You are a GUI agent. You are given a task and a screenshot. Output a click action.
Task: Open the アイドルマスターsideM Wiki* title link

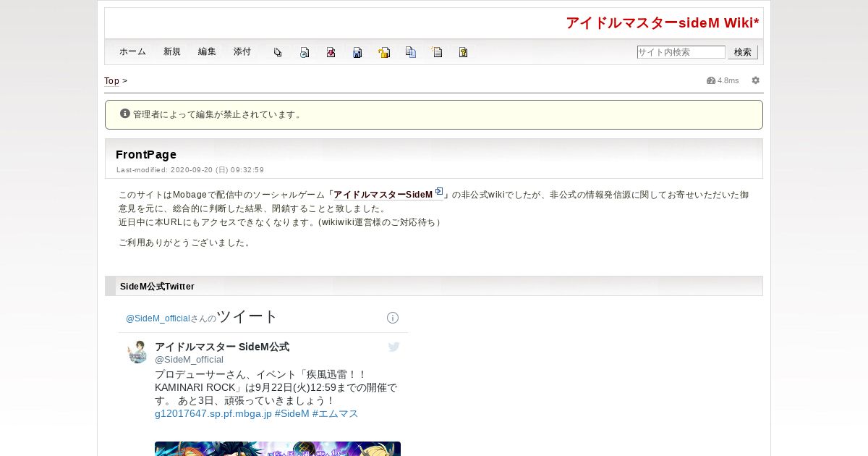pyautogui.click(x=663, y=23)
